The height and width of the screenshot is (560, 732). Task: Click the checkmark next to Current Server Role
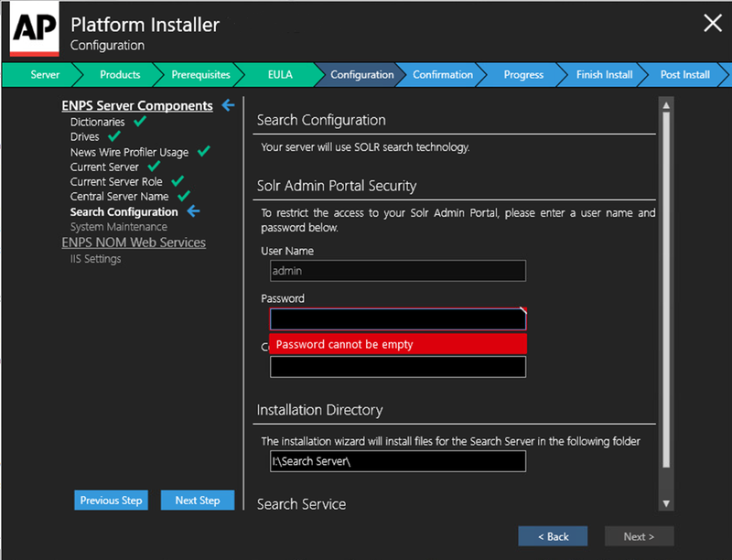(x=178, y=181)
